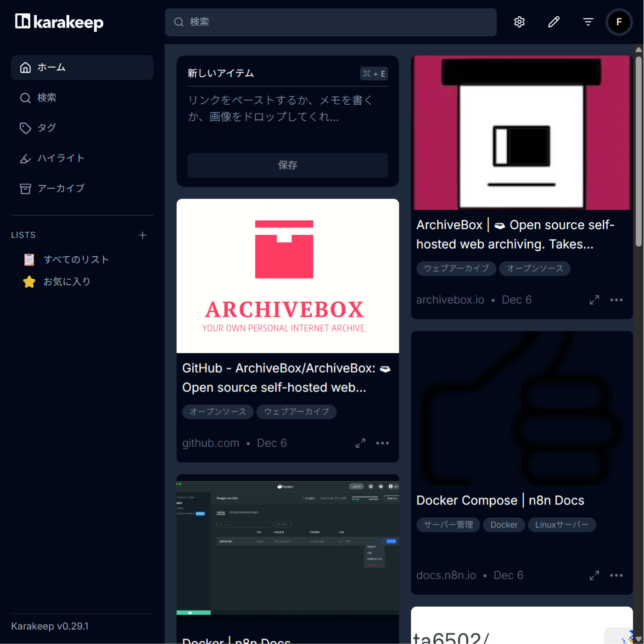Click the Karakeep logo
The image size is (644, 644).
click(59, 22)
